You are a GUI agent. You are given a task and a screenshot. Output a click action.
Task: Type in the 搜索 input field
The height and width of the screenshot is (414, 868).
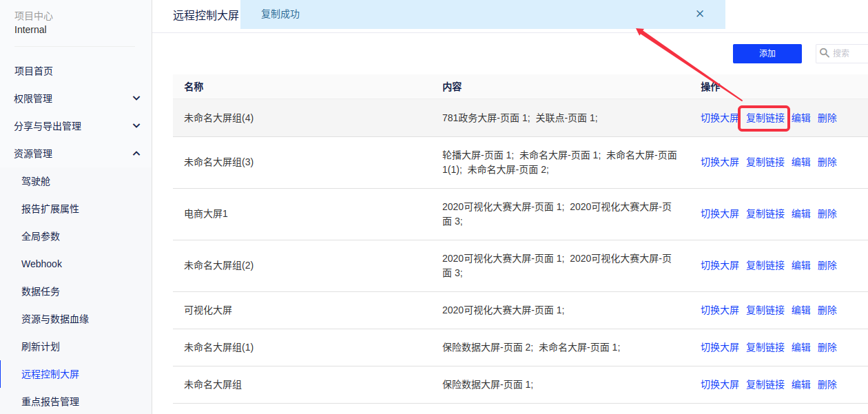tap(847, 53)
